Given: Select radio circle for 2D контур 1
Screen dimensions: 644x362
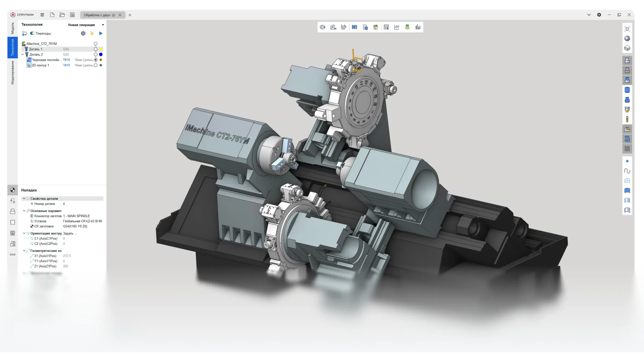Looking at the screenshot, I should pos(96,65).
